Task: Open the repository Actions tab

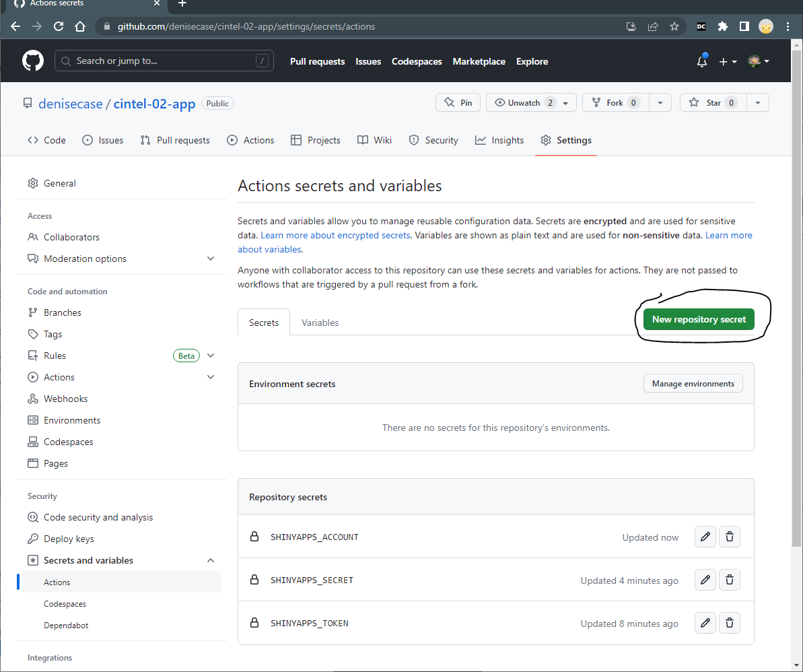Action: point(250,140)
